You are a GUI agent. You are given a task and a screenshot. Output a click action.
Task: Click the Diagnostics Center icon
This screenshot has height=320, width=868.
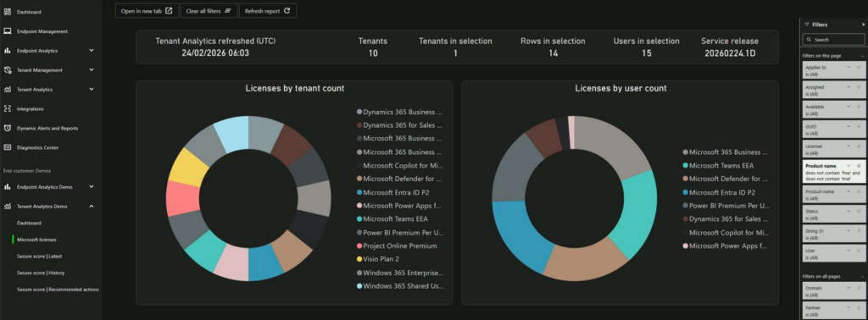point(8,147)
